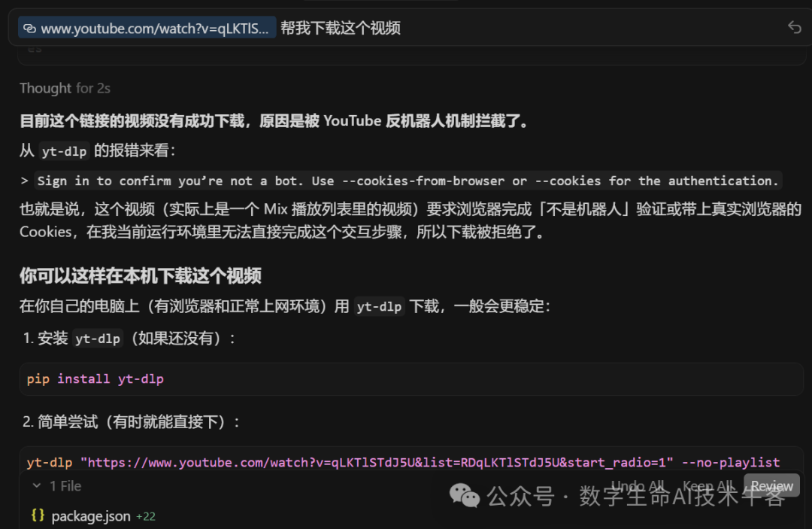Click the link icon beside the YouTube URL
The image size is (812, 529).
29,29
